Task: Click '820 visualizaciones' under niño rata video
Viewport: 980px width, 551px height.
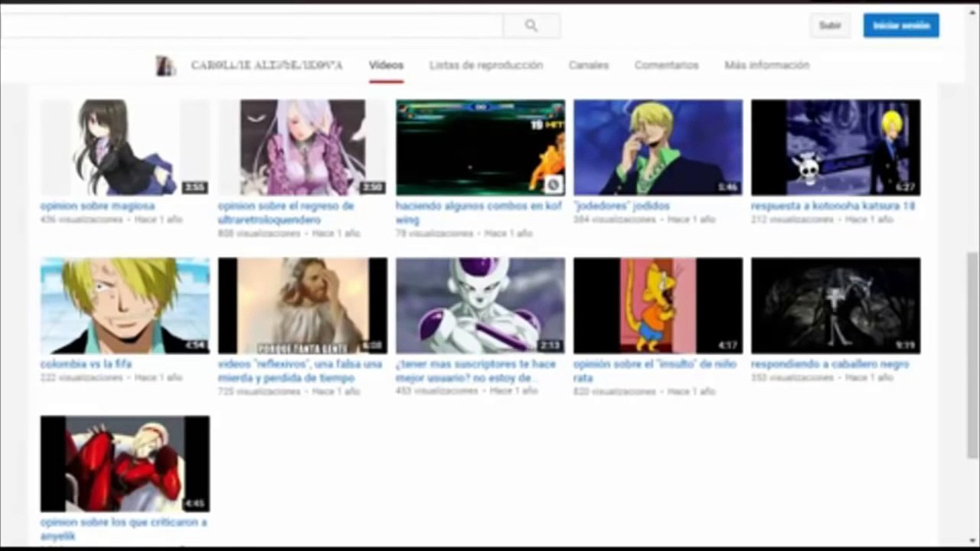Action: tap(614, 392)
